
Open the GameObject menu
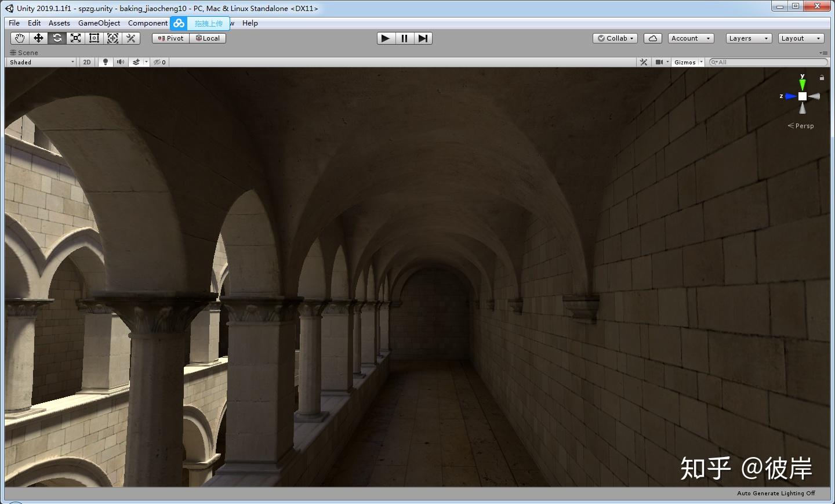click(x=99, y=23)
